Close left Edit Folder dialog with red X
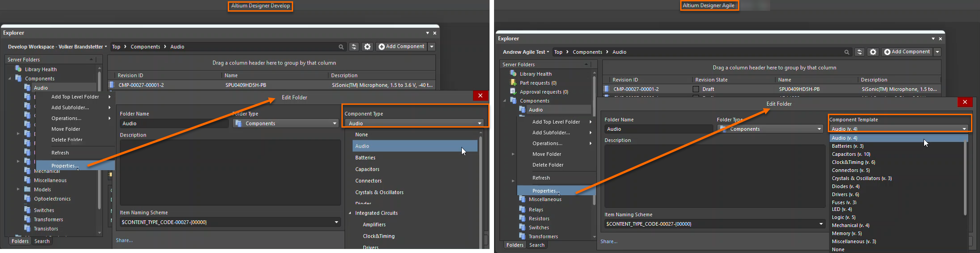Image resolution: width=980 pixels, height=253 pixels. pyautogui.click(x=480, y=95)
